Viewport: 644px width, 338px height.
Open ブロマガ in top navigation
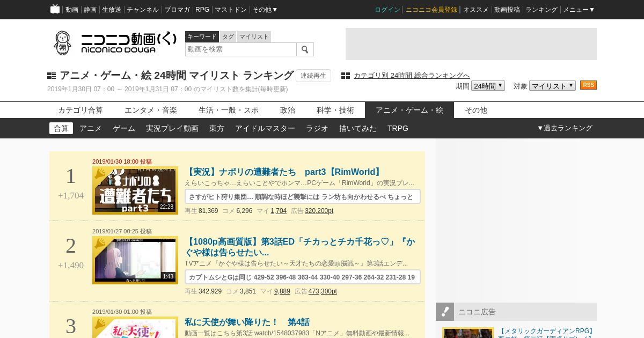177,10
